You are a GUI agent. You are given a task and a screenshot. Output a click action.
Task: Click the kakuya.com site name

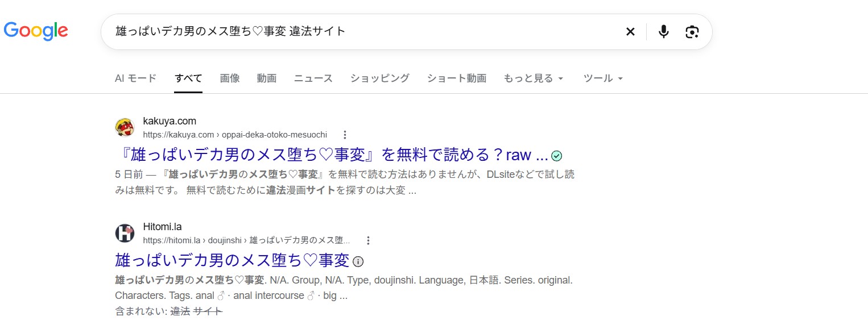pyautogui.click(x=170, y=121)
